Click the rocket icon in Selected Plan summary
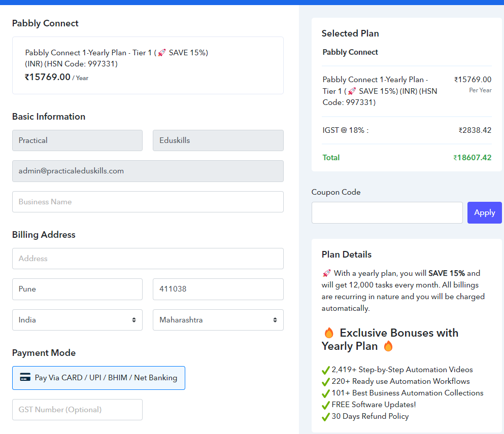 (x=352, y=91)
